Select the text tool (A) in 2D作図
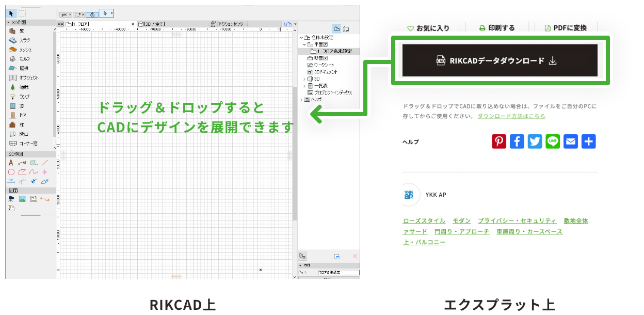The image size is (644, 315). point(11,163)
